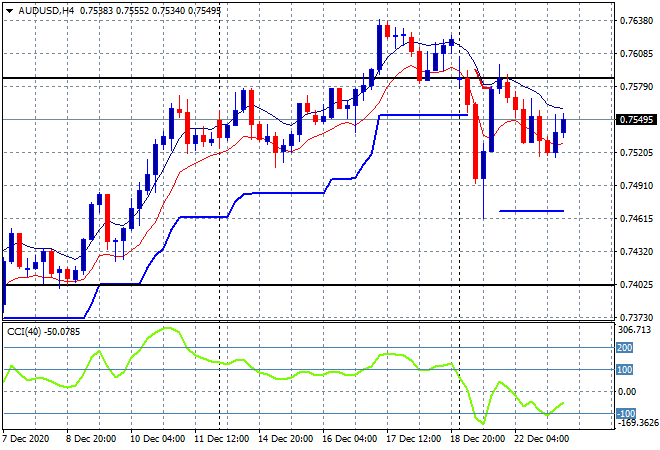Click the 7 Dec 2020 date label

coord(26,439)
